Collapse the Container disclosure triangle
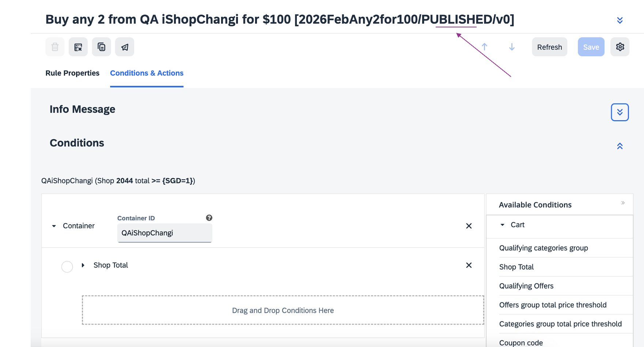644x347 pixels. [x=54, y=226]
